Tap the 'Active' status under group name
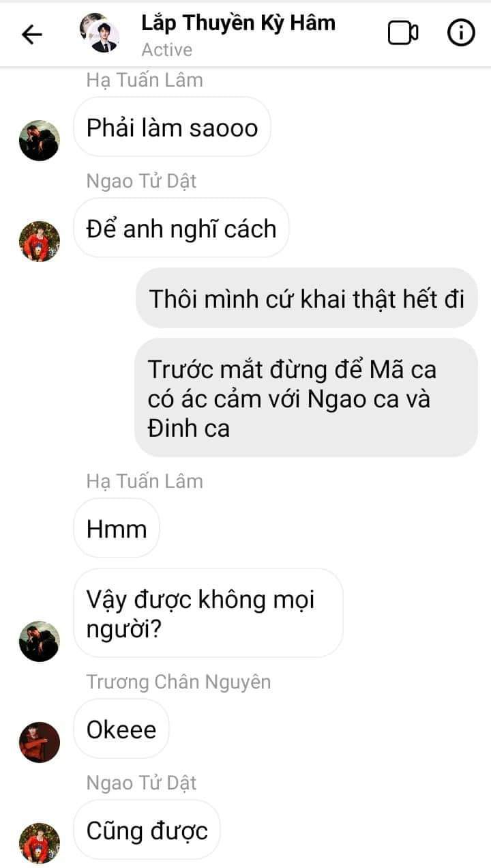This screenshot has height=868, width=491. coord(166,50)
